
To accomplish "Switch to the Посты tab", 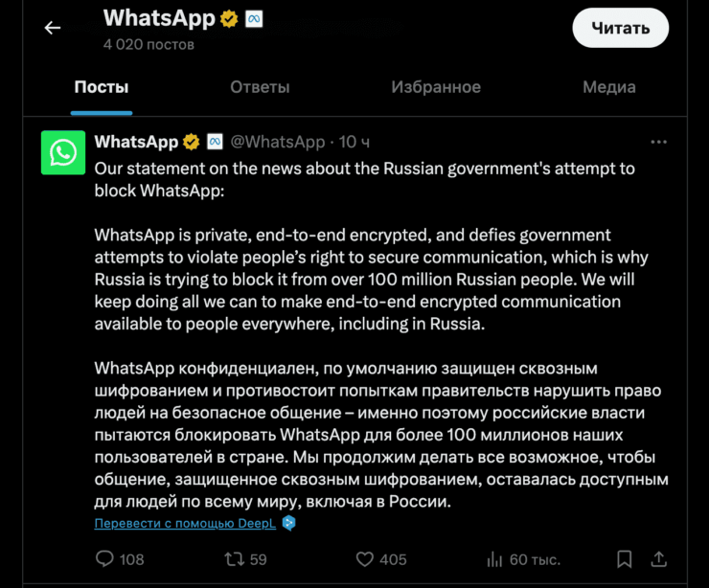I will click(102, 87).
